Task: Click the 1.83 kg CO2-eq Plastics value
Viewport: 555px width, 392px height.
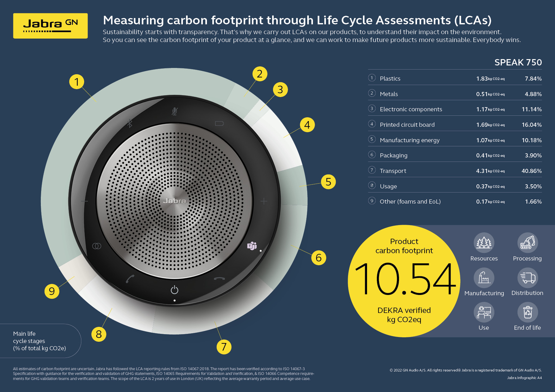Action: click(490, 78)
